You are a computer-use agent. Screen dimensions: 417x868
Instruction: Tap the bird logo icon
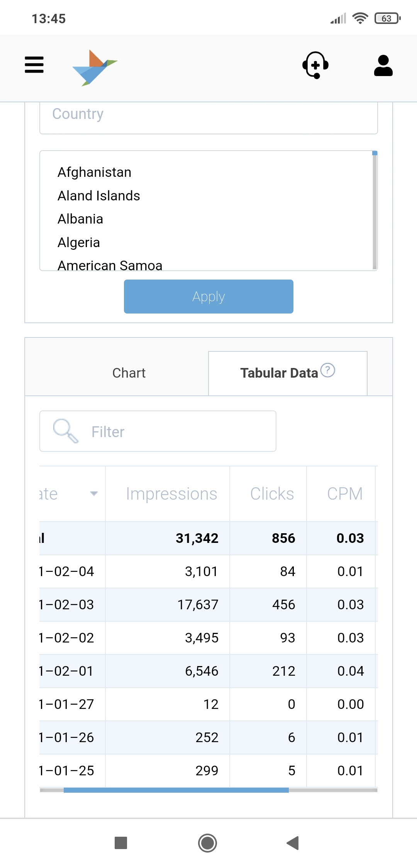pos(95,68)
